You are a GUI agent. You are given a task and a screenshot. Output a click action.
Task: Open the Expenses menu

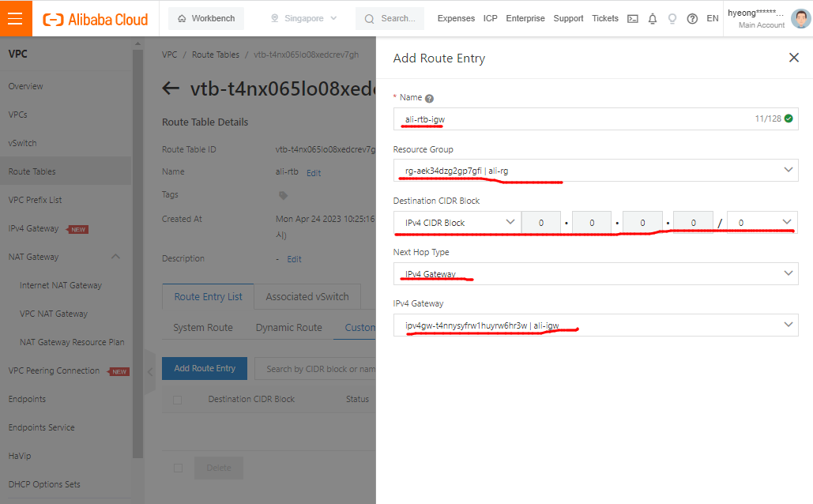tap(456, 18)
